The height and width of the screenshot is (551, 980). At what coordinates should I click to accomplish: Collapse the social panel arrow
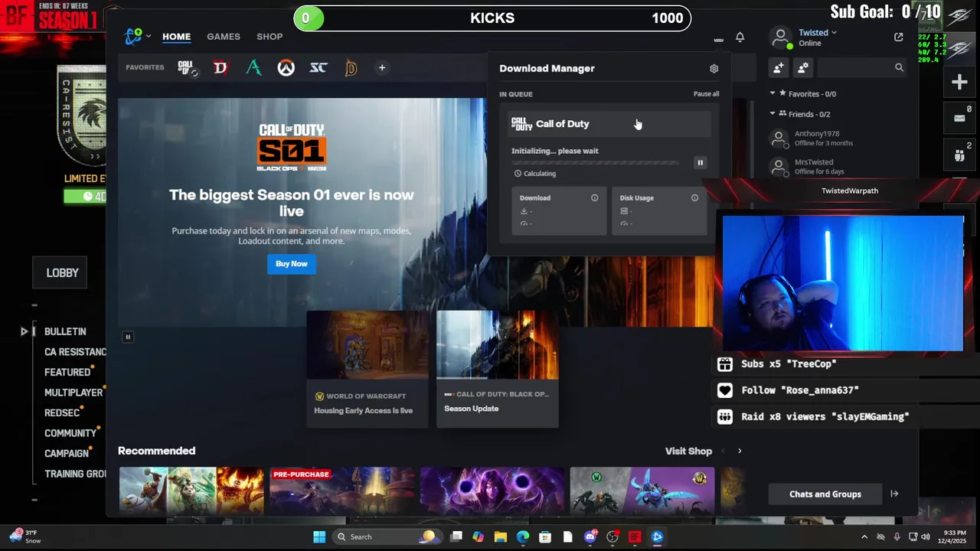tap(894, 494)
